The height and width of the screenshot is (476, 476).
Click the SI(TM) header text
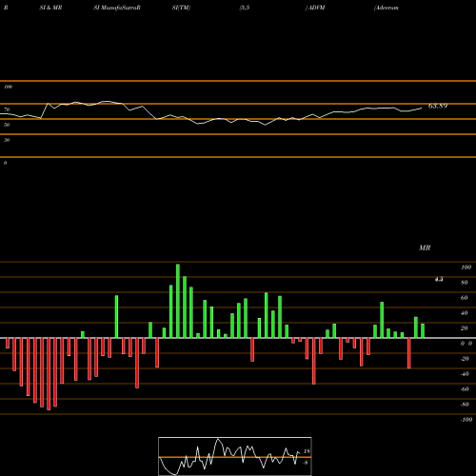coord(181,8)
